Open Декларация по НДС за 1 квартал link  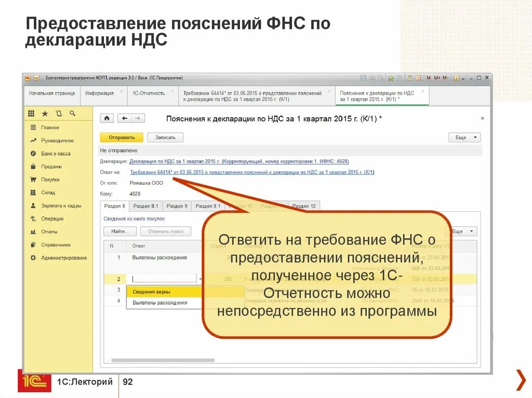[x=239, y=161]
